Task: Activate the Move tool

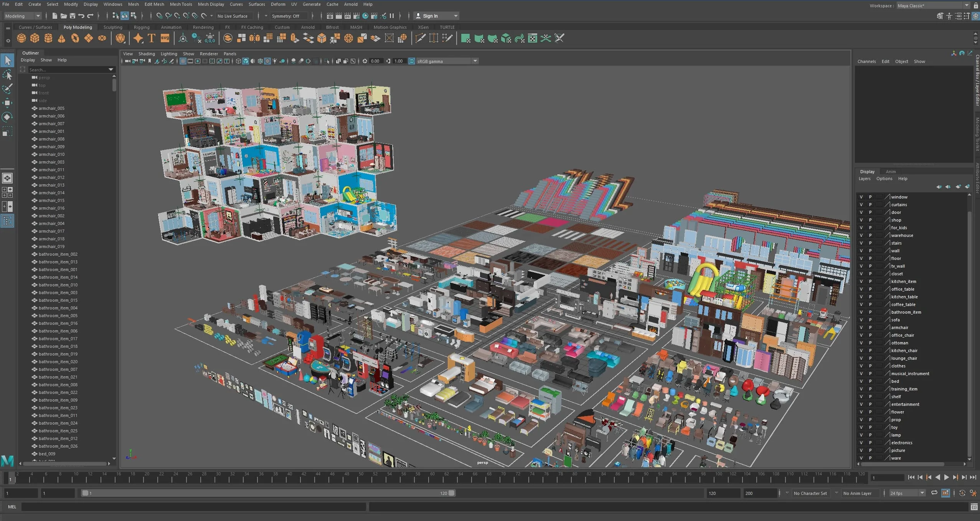Action: pos(8,103)
